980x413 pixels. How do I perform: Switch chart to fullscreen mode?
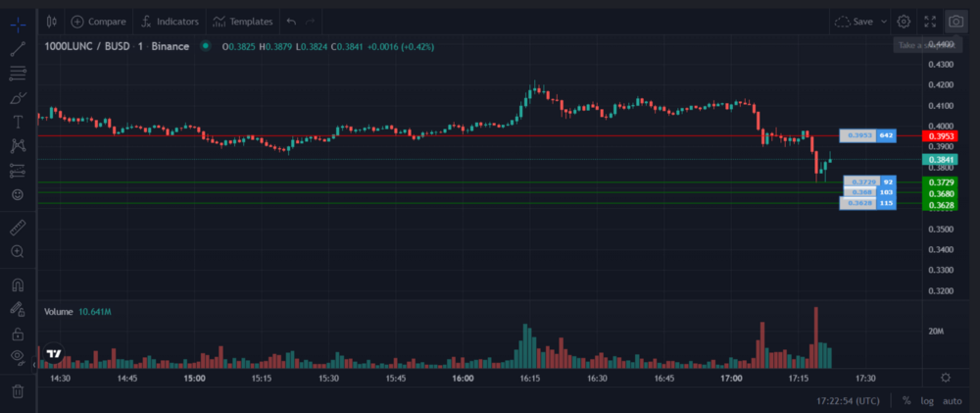coord(930,22)
